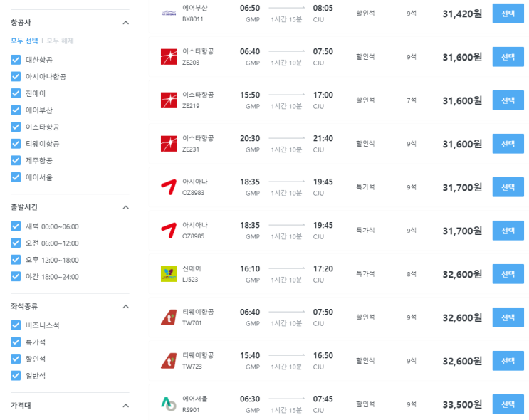Click the T'way logo for TW701

coord(169,317)
